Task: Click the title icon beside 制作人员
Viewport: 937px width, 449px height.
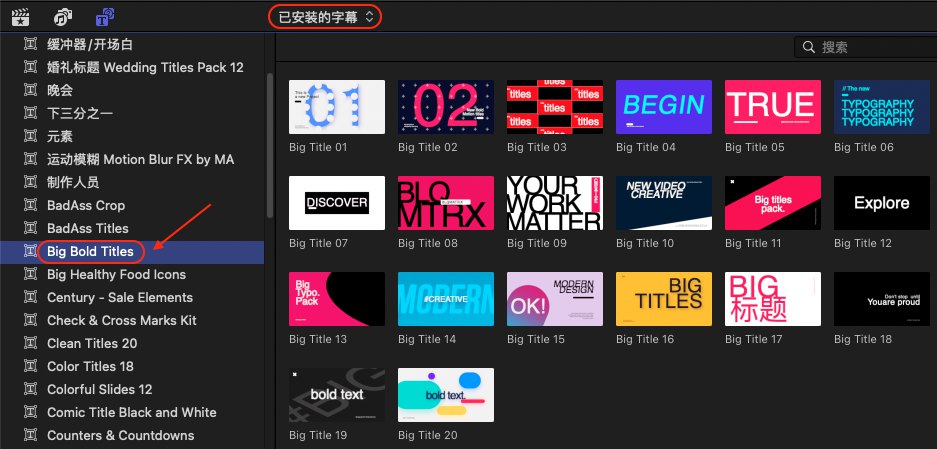Action: (30, 182)
